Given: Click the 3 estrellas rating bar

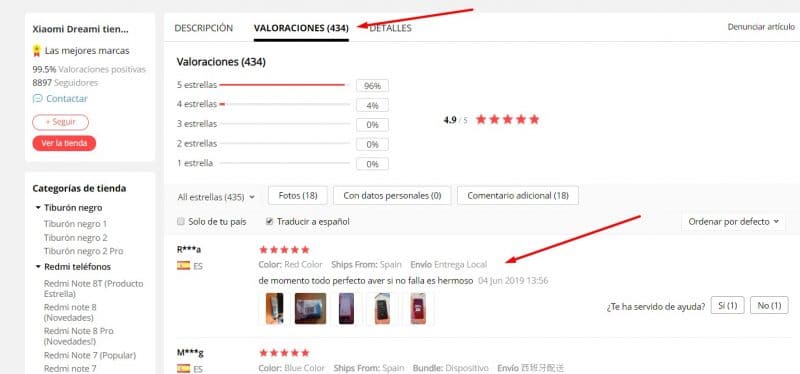Looking at the screenshot, I should coord(284,124).
